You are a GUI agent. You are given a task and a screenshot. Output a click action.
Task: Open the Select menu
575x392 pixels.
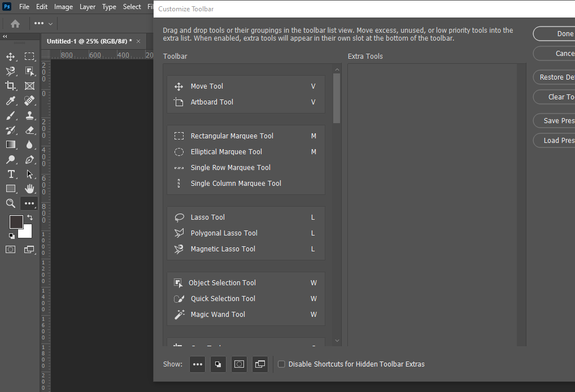[132, 7]
